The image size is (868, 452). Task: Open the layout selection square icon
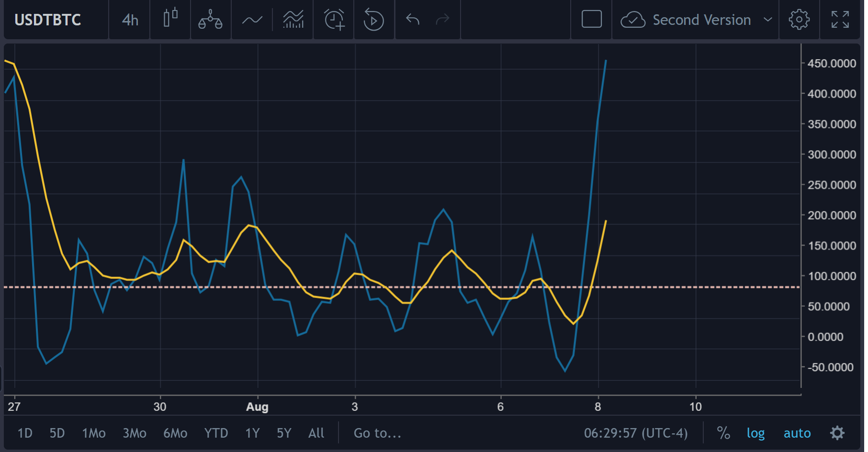pos(592,20)
